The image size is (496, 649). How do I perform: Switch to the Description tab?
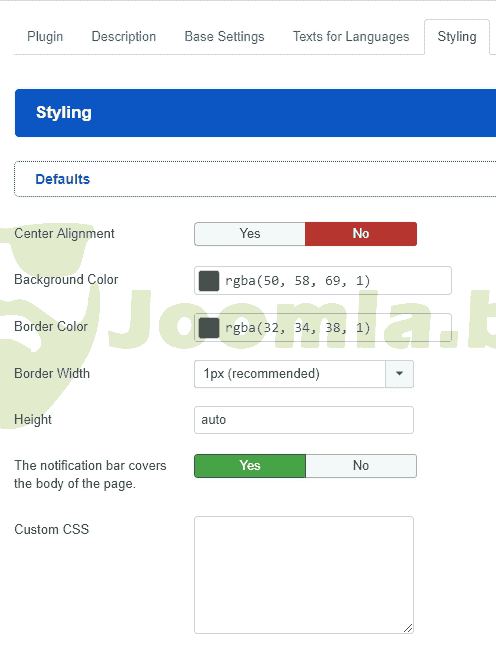coord(123,36)
